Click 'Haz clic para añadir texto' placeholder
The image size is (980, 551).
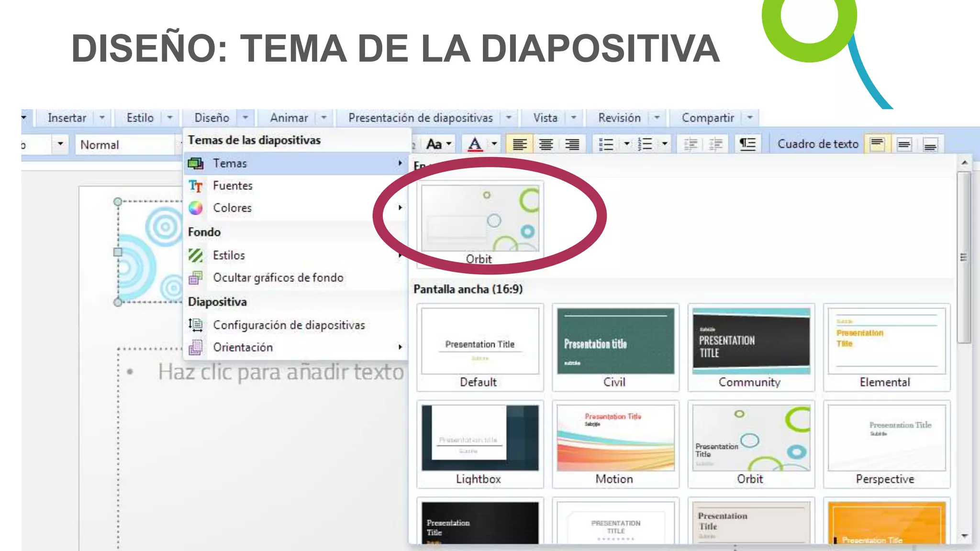tap(281, 372)
